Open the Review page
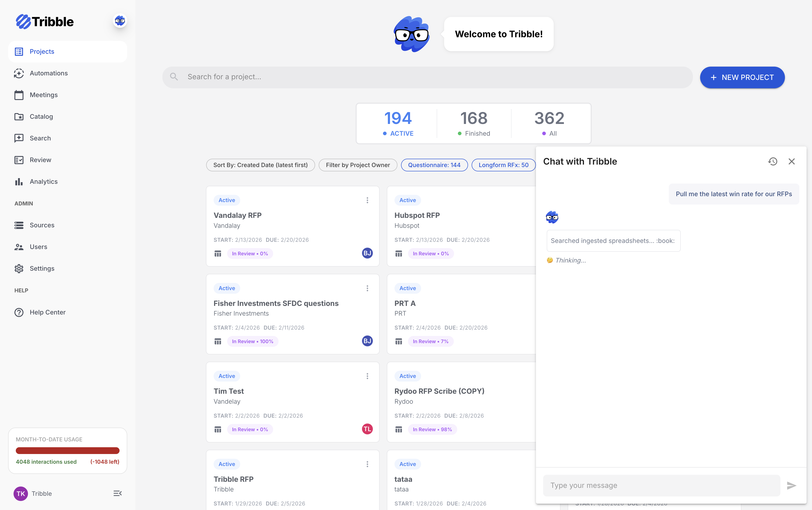812x510 pixels. pos(67,160)
